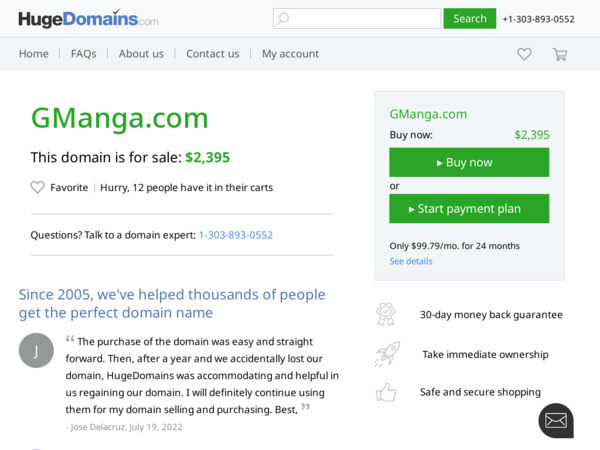The width and height of the screenshot is (600, 450).
Task: Open About us page
Action: click(141, 54)
